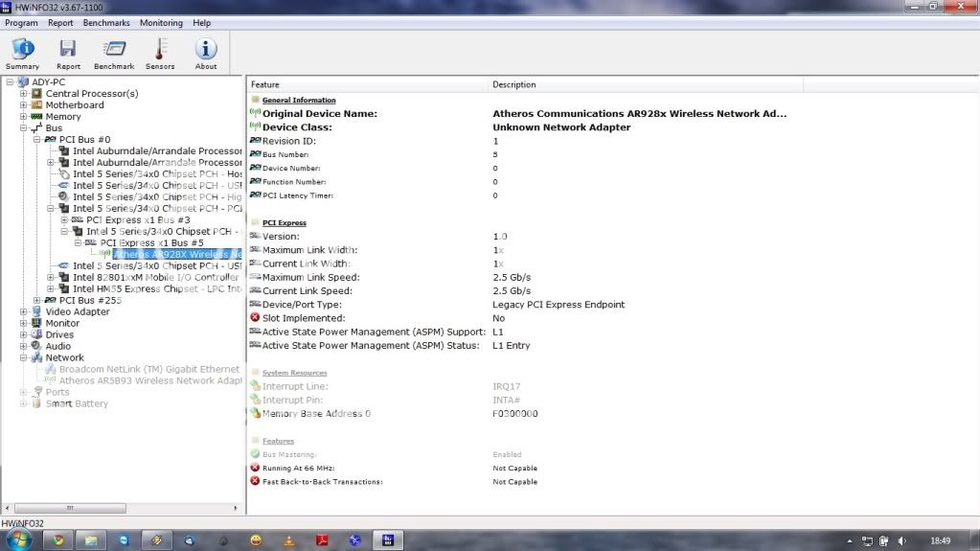Select Broadcom NetLink Gigabit Ethernet entry
This screenshot has width=980, height=551.
coord(149,369)
